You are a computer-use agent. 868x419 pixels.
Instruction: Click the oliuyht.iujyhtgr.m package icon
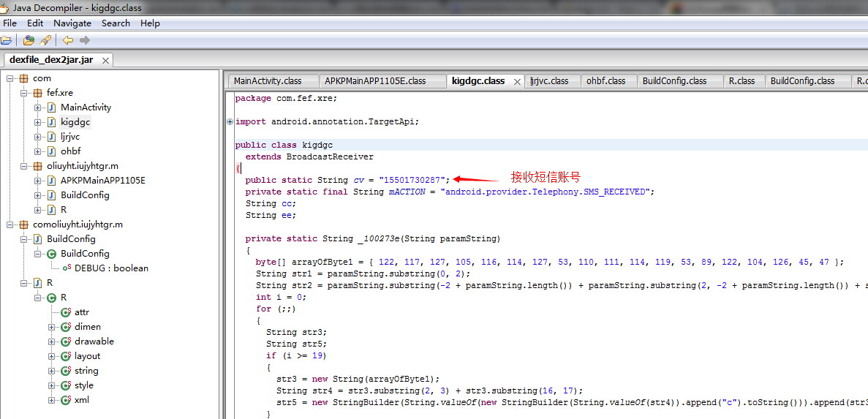click(37, 166)
